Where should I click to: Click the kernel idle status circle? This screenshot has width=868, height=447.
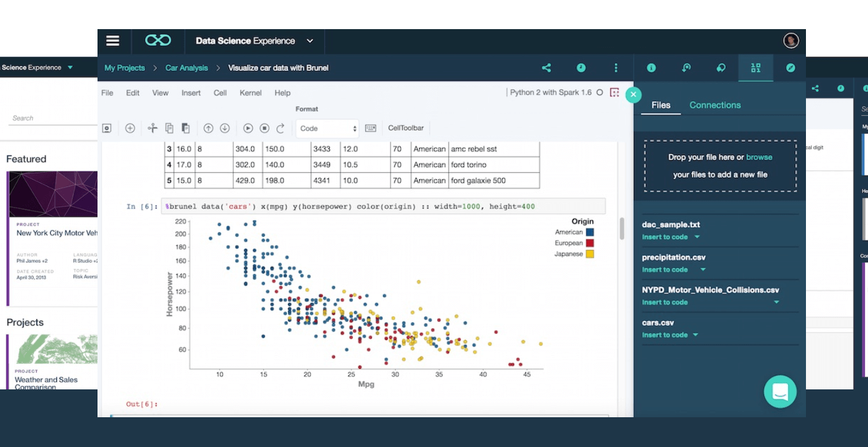(600, 92)
